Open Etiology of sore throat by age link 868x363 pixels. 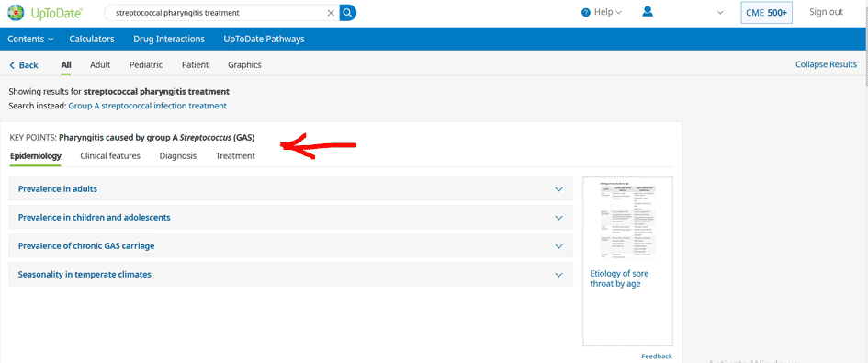pos(619,278)
